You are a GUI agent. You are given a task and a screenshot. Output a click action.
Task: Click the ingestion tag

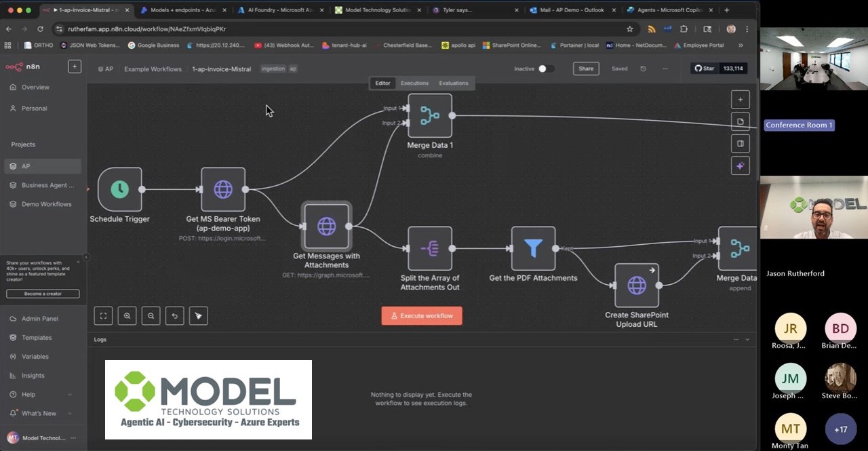click(273, 68)
